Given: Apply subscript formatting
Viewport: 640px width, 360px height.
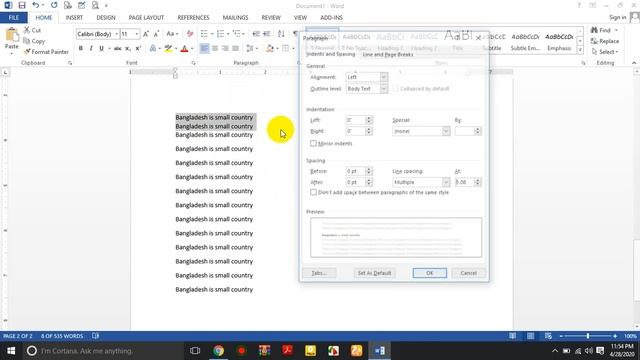Looking at the screenshot, I should pos(128,49).
